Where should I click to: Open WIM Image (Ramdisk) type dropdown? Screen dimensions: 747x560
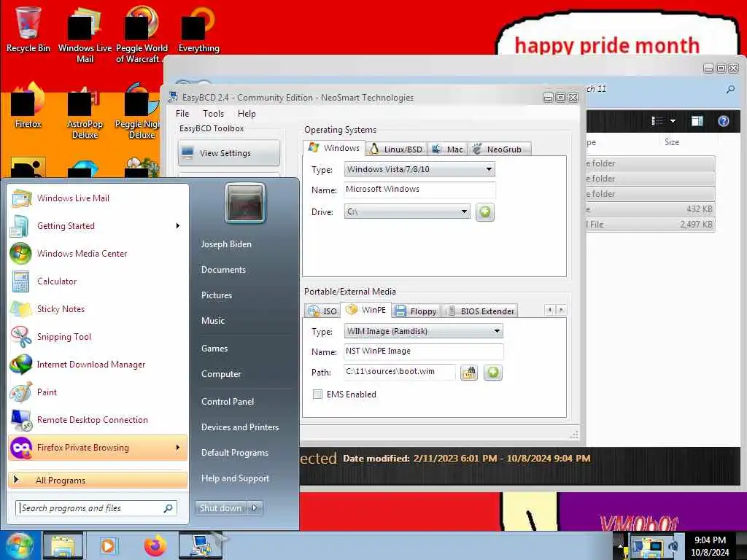423,331
